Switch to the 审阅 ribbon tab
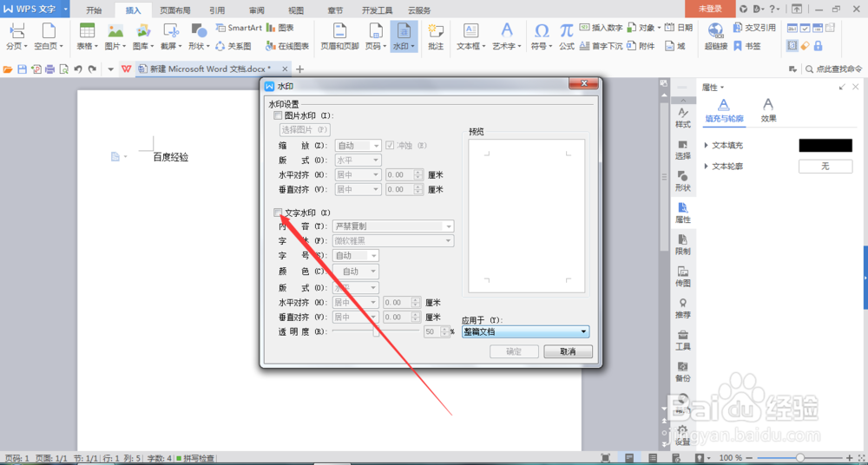 click(x=257, y=10)
